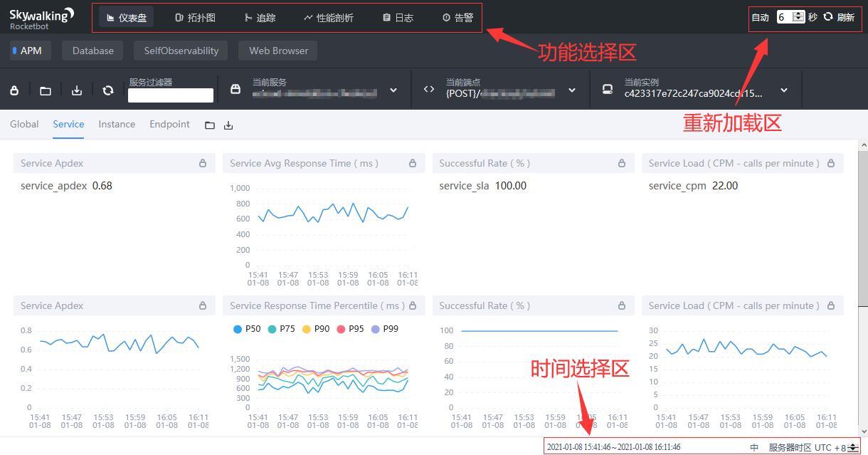Toggle the lock on Service Apdex panel
The width and height of the screenshot is (868, 455).
pos(203,163)
